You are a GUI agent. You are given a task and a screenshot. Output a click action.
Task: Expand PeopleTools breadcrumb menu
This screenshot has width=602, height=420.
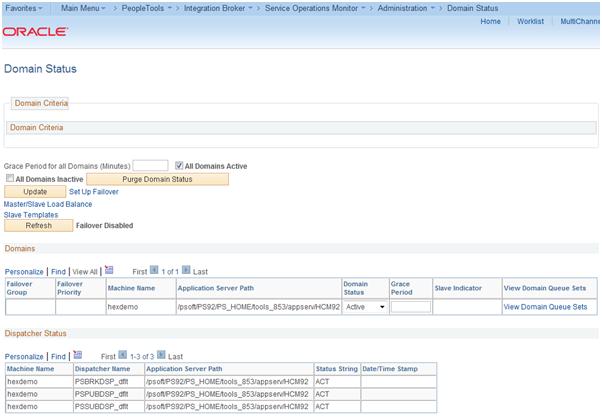pyautogui.click(x=147, y=8)
